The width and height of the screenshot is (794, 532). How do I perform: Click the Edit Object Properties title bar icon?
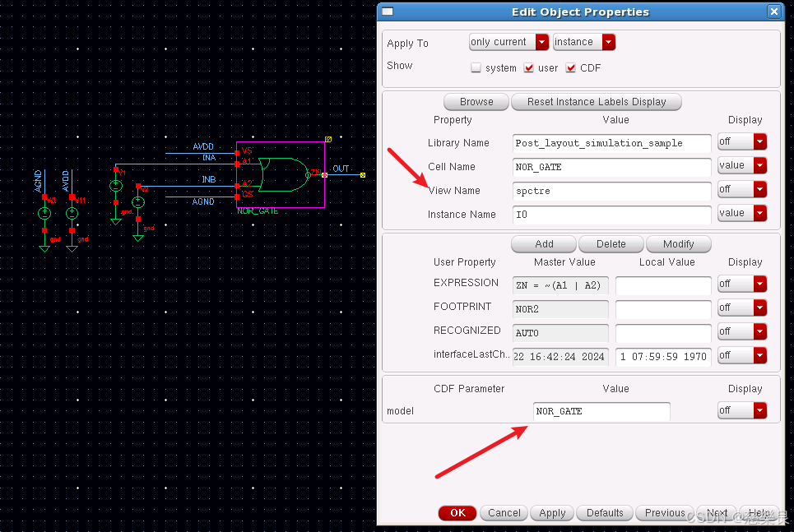[388, 12]
